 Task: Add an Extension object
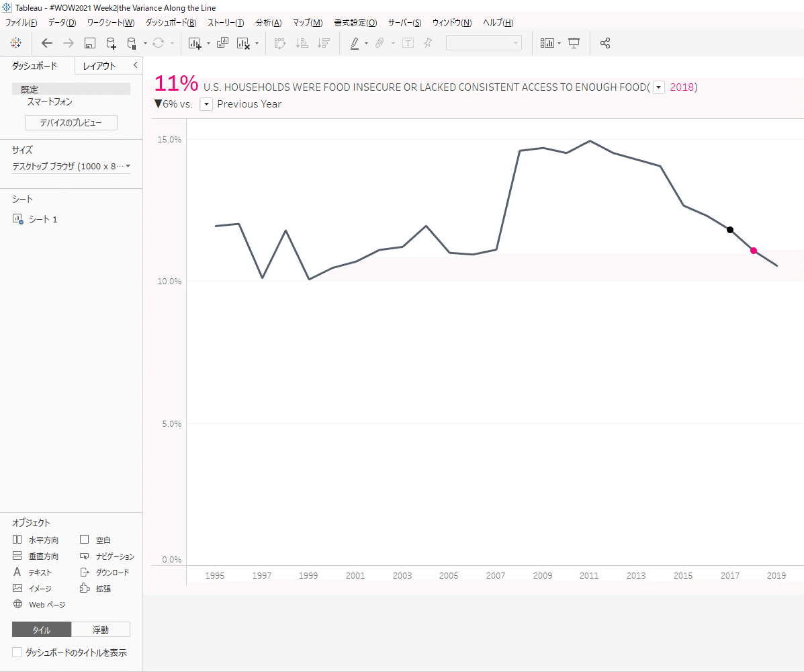95,589
